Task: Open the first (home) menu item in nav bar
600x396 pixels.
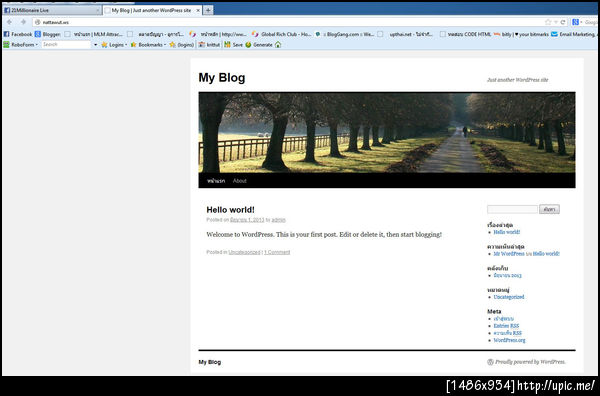Action: click(x=216, y=181)
